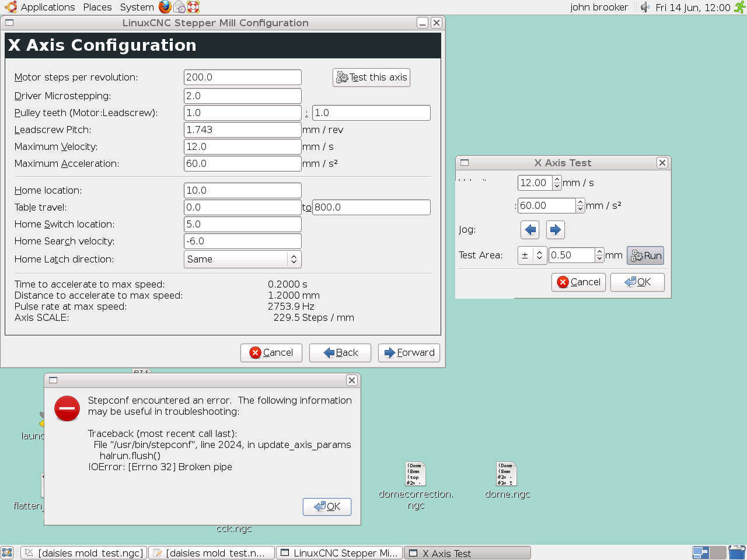Close the LinuxCNC Stepper Mill Configuration window
Viewport: 747px width, 560px height.
pyautogui.click(x=436, y=23)
